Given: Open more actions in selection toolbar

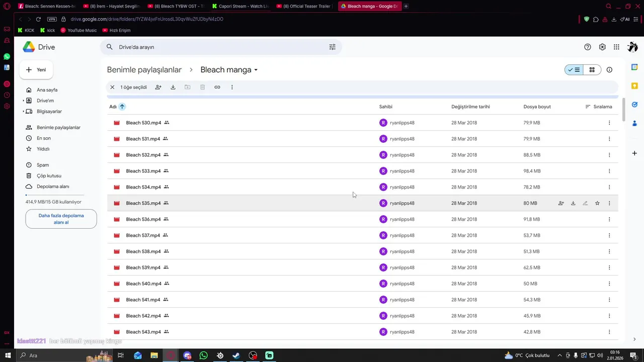Looking at the screenshot, I should coord(232,87).
